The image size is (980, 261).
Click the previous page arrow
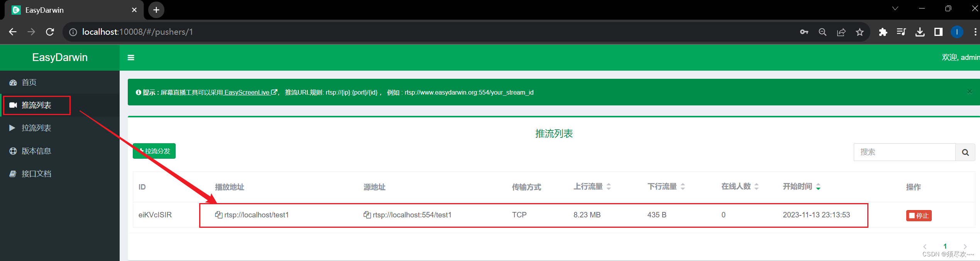point(925,246)
